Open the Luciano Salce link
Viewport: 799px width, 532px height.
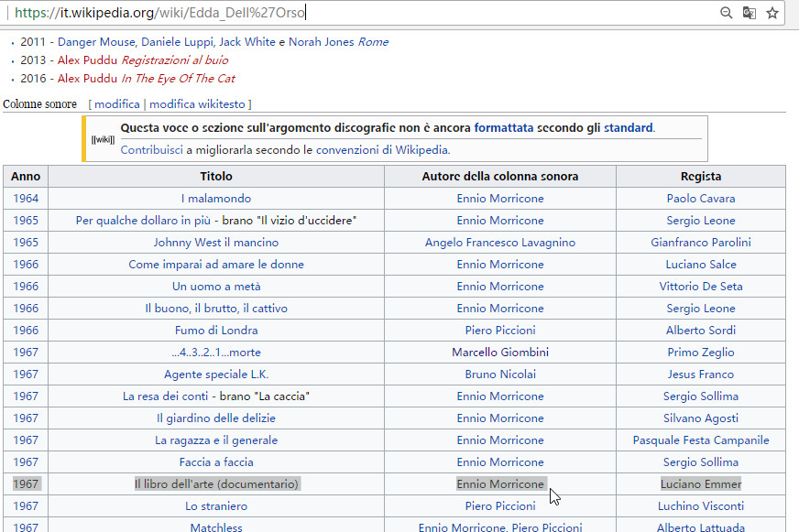(x=701, y=265)
